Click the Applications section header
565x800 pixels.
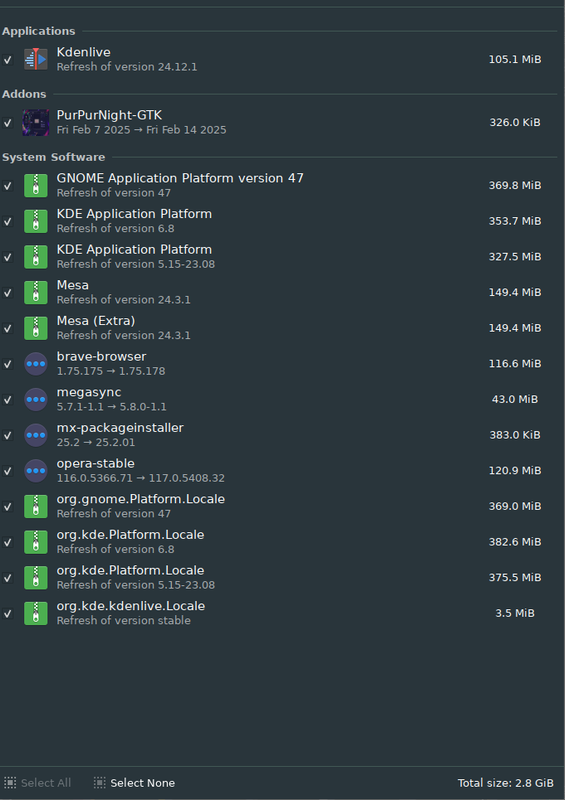(38, 31)
